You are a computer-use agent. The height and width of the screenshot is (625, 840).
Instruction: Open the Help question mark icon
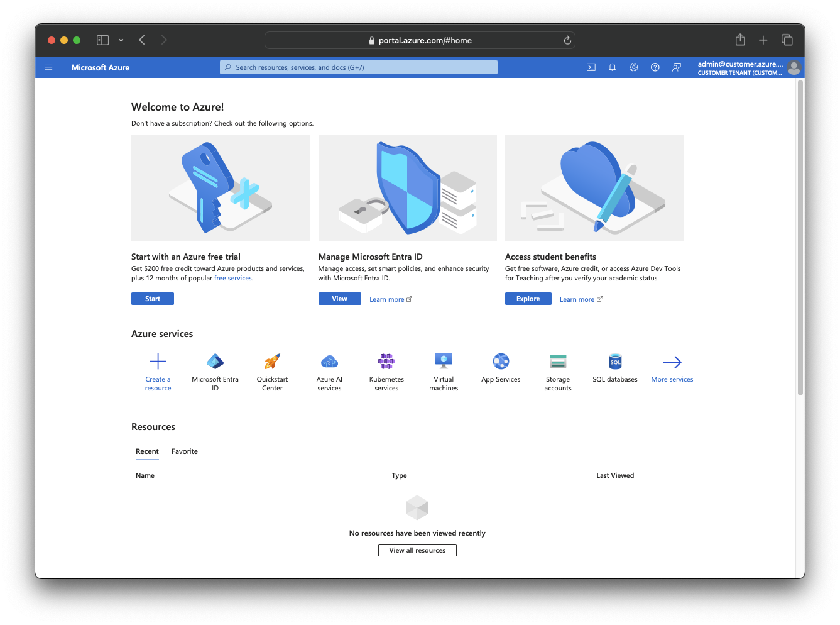tap(655, 67)
